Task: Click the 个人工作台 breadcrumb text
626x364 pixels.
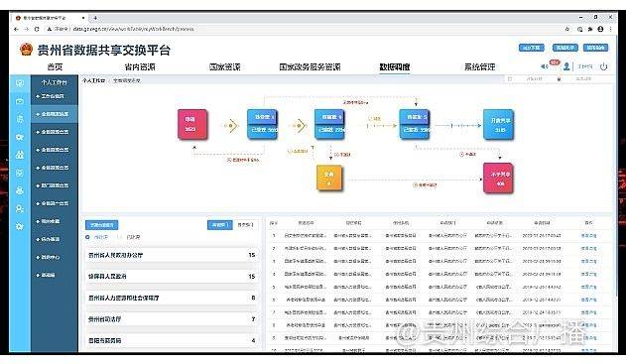Action: 93,80
